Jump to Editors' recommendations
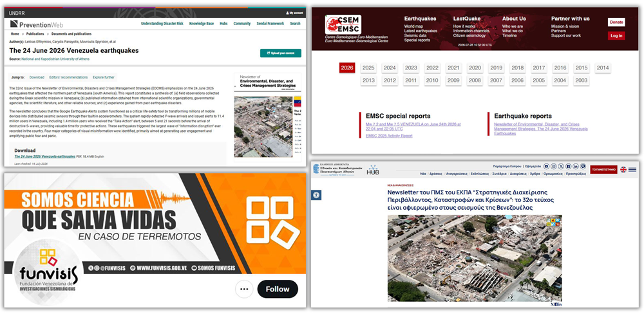Image resolution: width=644 pixels, height=314 pixels. coord(68,77)
